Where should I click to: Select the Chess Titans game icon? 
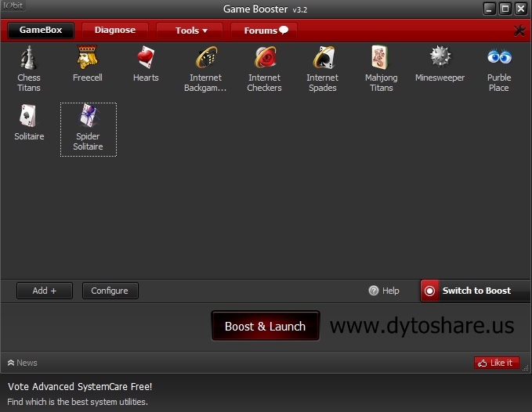pos(29,58)
